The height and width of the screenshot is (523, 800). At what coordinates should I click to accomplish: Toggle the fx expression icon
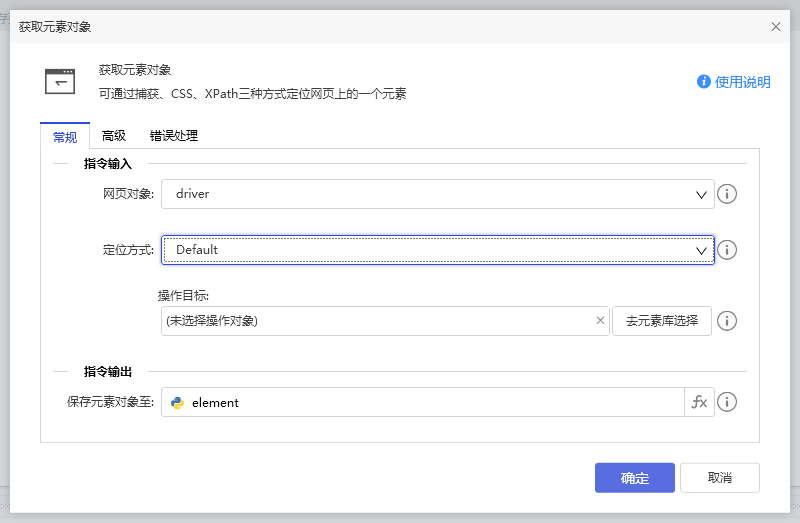point(699,402)
